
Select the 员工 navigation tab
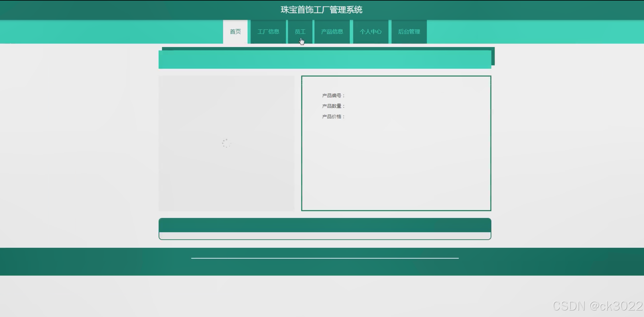click(x=300, y=32)
